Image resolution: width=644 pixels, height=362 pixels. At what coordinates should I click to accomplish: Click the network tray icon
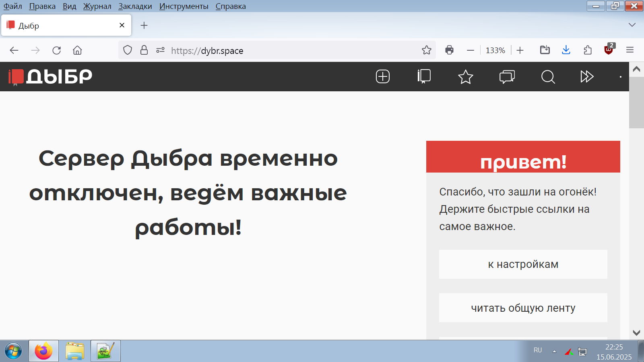582,352
